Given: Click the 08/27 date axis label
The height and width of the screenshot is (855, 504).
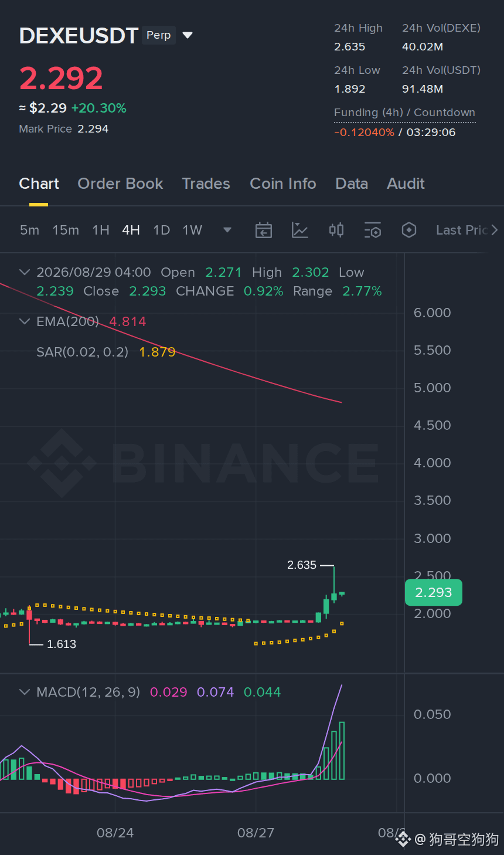Looking at the screenshot, I should [x=256, y=833].
